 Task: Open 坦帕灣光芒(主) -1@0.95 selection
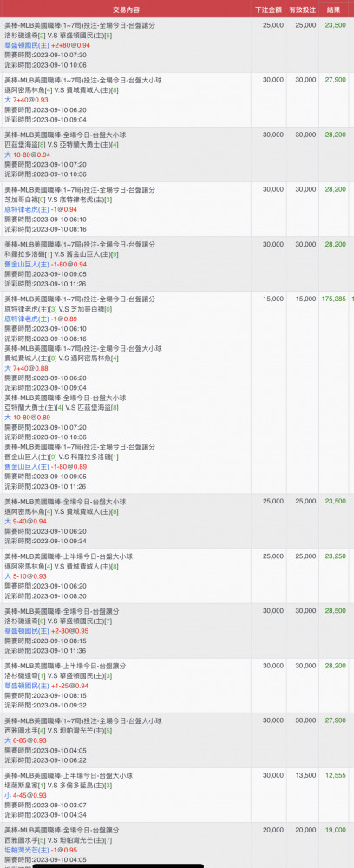point(41,851)
